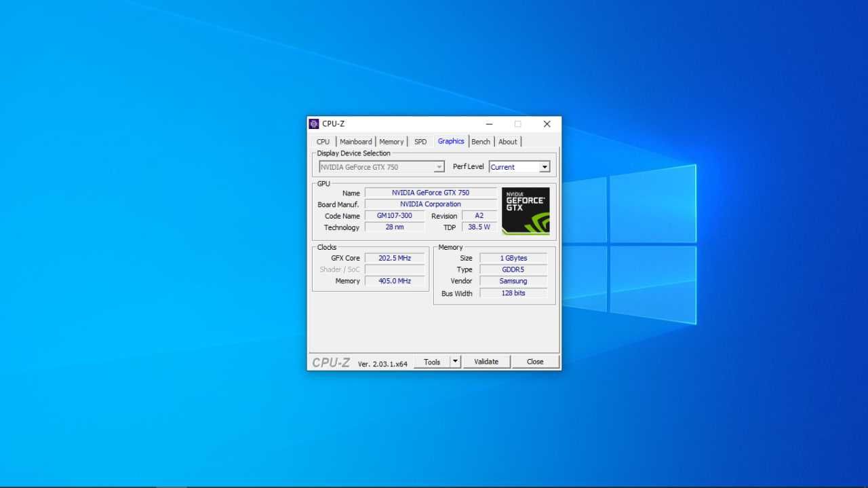Select the Graphics tab

point(451,141)
